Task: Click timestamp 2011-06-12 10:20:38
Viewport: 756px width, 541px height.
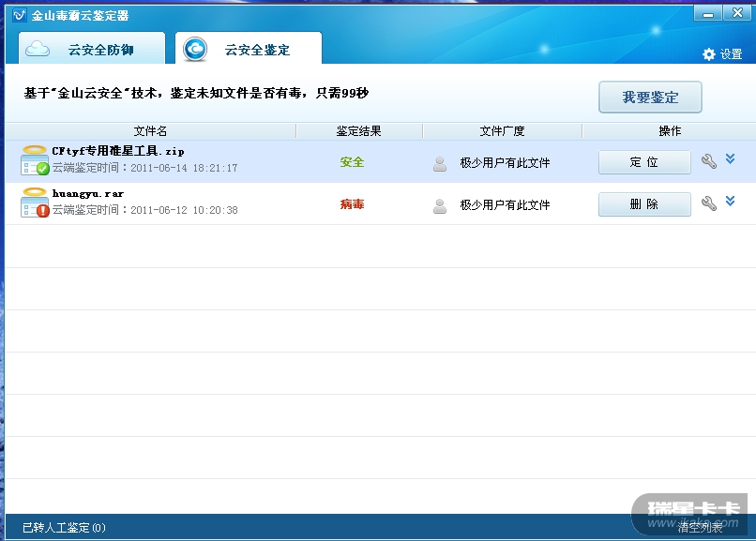Action: click(184, 210)
